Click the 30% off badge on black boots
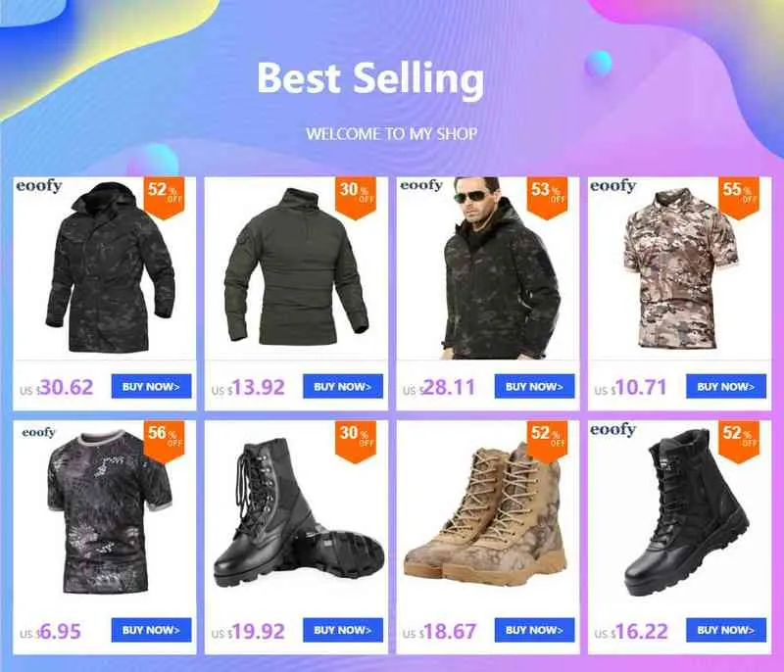The width and height of the screenshot is (784, 672). click(x=356, y=441)
